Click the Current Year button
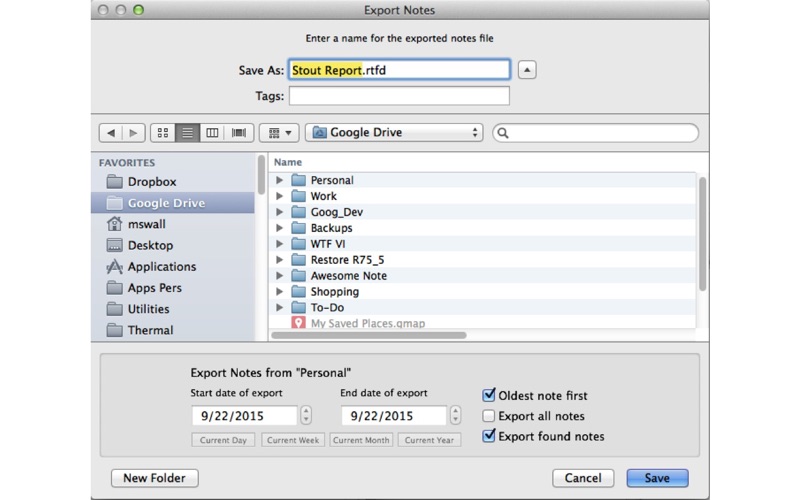 [x=430, y=440]
